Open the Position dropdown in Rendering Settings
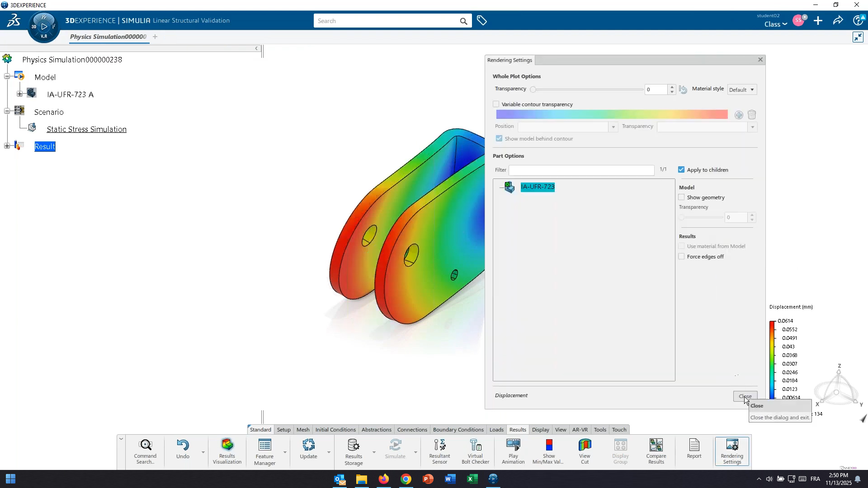868x488 pixels. [x=613, y=127]
